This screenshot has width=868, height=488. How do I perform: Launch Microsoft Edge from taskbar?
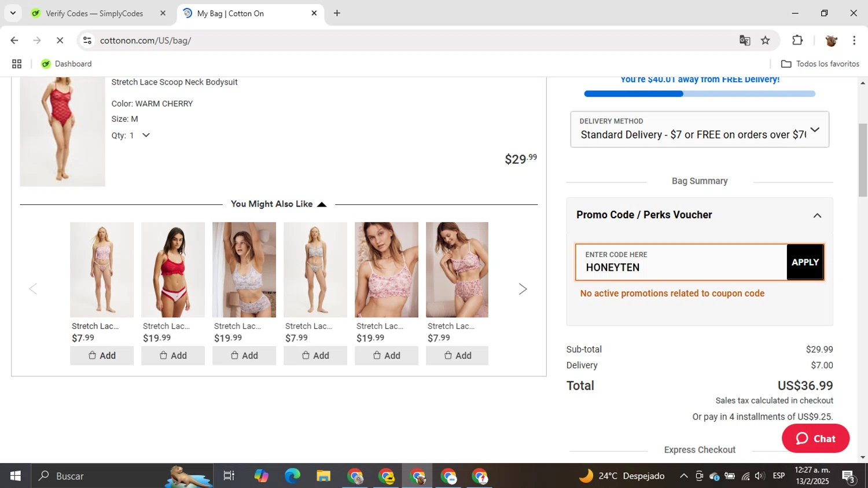pyautogui.click(x=292, y=476)
